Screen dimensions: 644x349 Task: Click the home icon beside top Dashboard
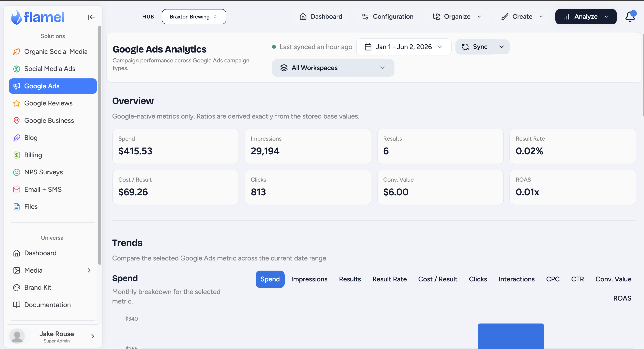tap(303, 16)
